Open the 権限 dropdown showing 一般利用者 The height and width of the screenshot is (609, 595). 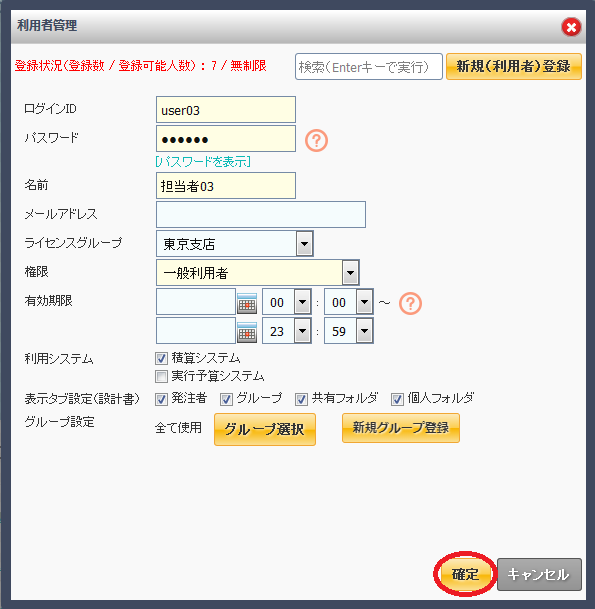coord(257,273)
